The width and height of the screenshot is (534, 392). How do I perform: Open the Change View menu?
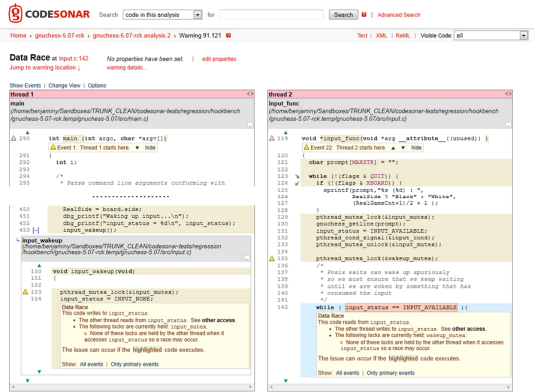coord(64,85)
